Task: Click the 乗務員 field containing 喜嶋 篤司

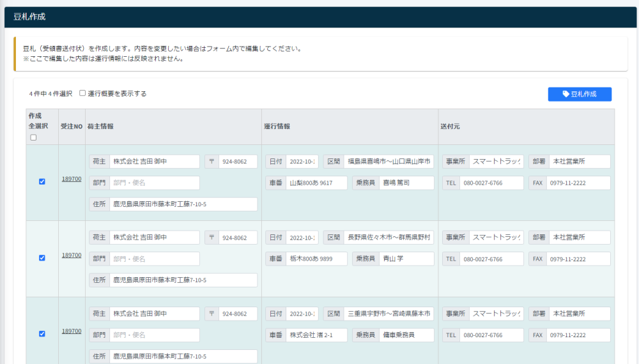Action: tap(406, 183)
